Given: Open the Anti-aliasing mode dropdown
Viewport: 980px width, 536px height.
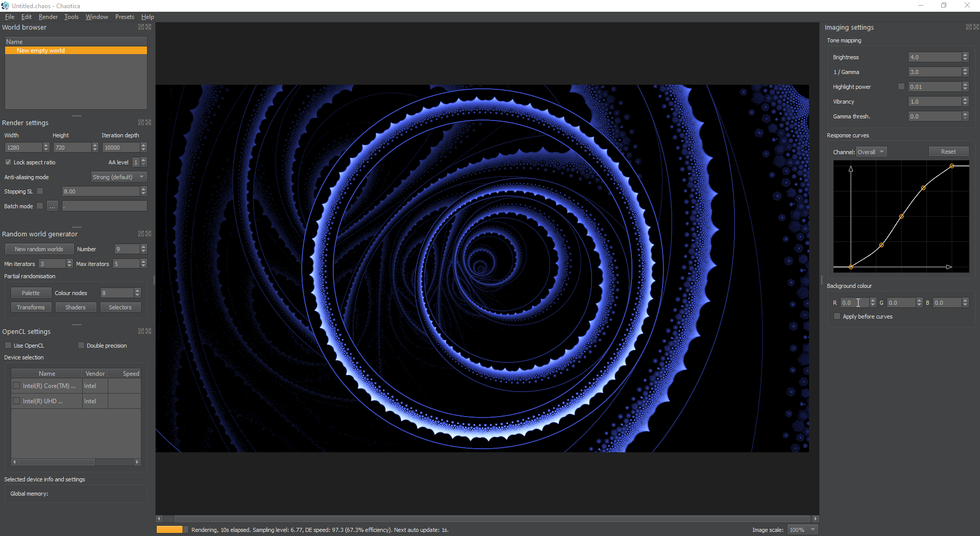Looking at the screenshot, I should (119, 177).
